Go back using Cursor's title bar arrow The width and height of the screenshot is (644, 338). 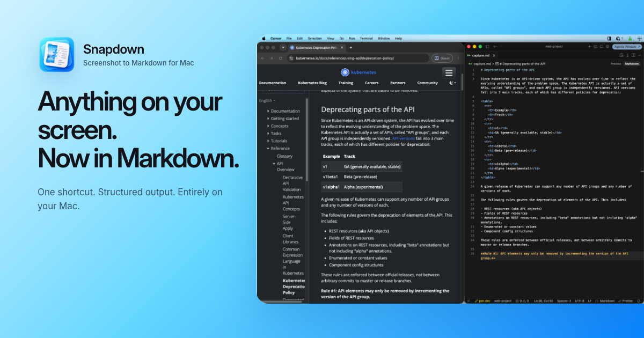[x=495, y=47]
